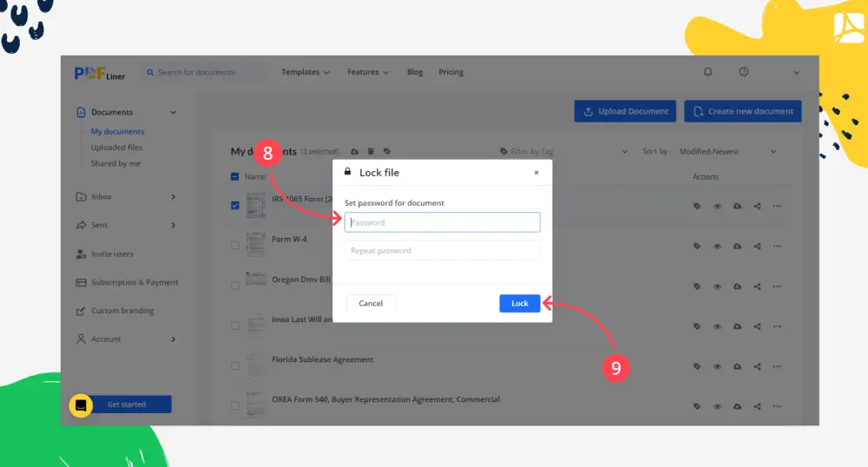This screenshot has height=467, width=868.
Task: Close the Lock file dialog
Action: coord(536,173)
